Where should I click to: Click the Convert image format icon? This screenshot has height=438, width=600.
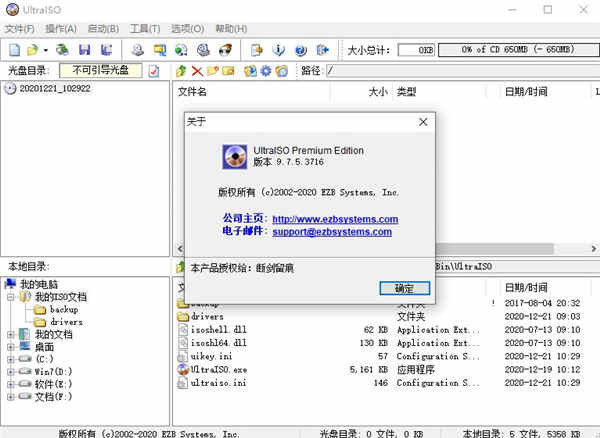(x=160, y=50)
